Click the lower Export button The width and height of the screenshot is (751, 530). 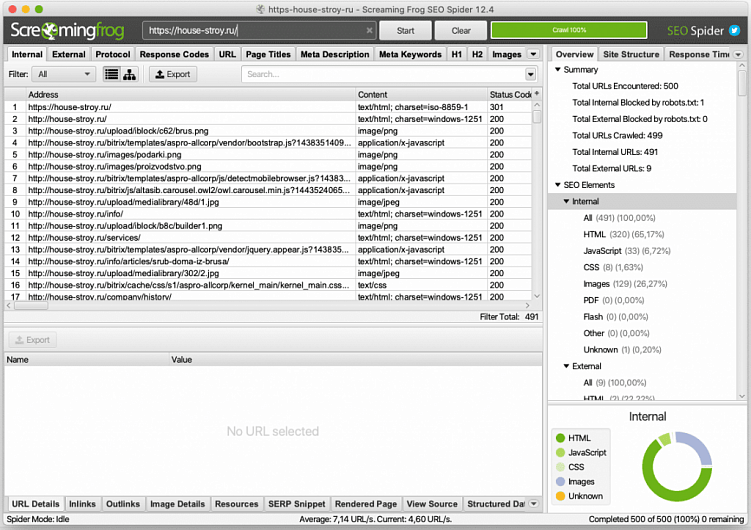pos(33,340)
